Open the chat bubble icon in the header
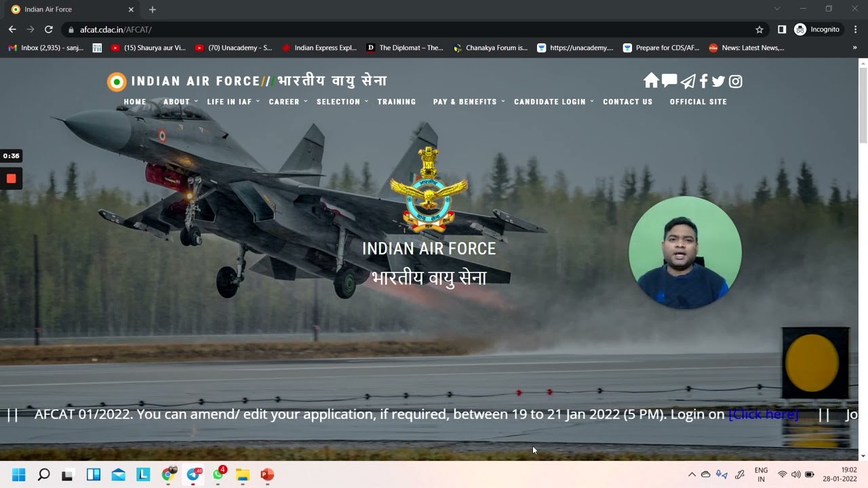This screenshot has width=868, height=488. click(669, 81)
